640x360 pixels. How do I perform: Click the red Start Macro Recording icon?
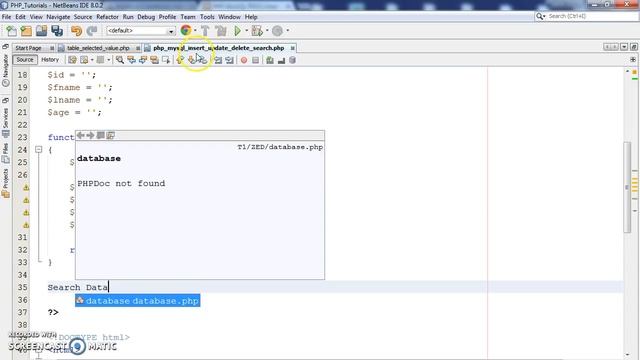(x=244, y=60)
